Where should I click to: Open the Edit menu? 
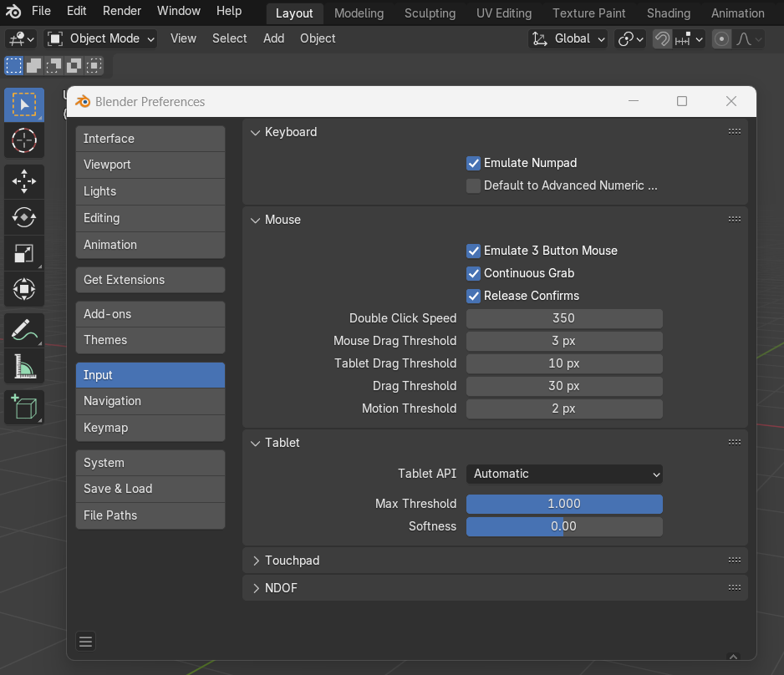point(77,11)
